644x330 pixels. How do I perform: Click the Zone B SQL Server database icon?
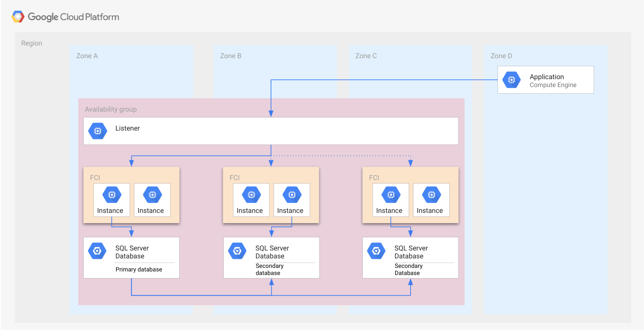pyautogui.click(x=237, y=251)
